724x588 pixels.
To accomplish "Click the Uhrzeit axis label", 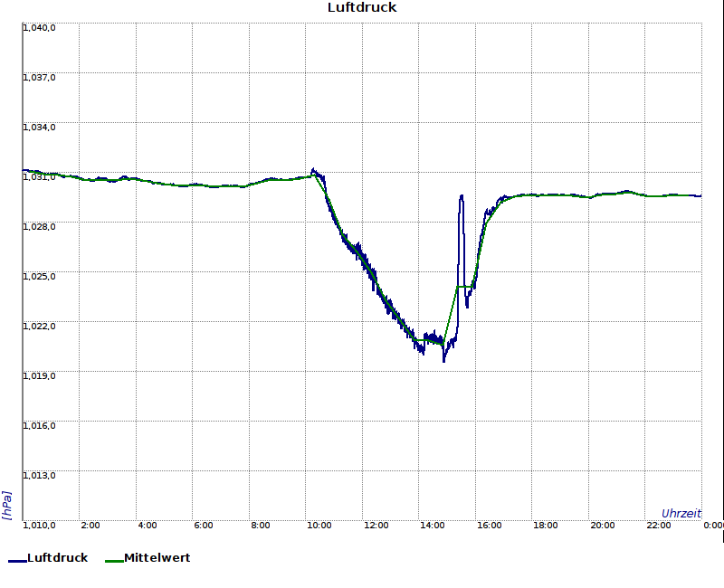I will point(681,514).
